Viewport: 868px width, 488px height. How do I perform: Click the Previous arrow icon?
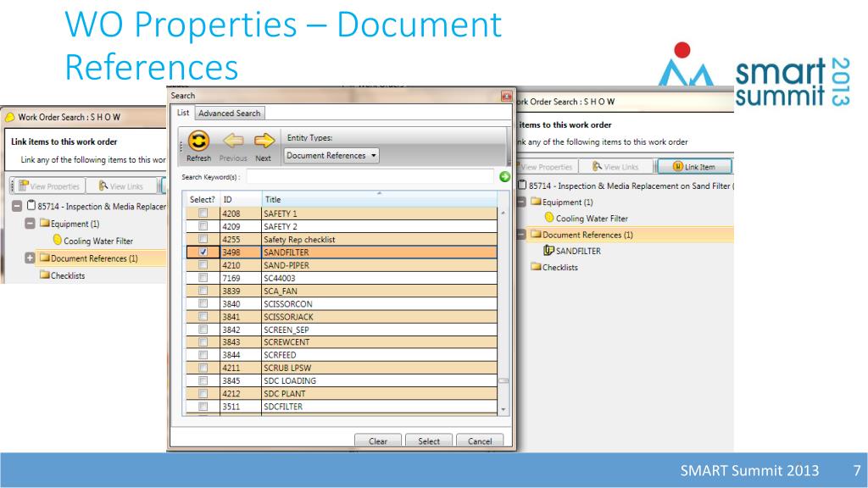(233, 141)
